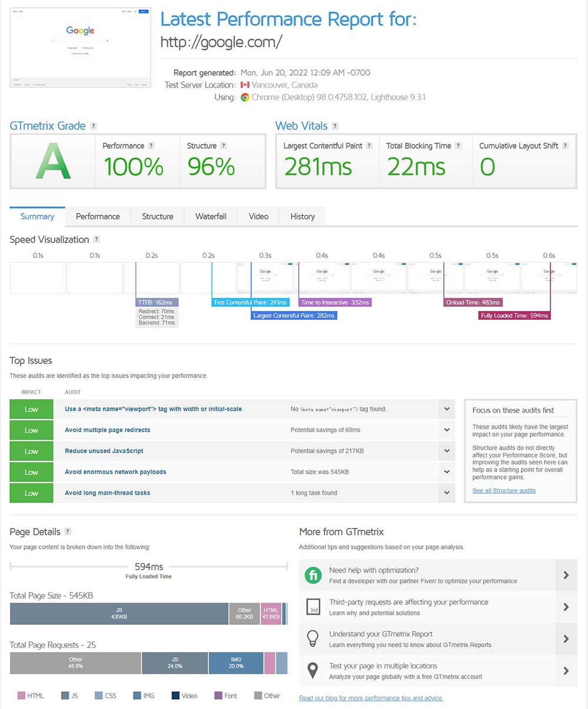Click the google.com page screenshot thumbnail

pyautogui.click(x=81, y=48)
